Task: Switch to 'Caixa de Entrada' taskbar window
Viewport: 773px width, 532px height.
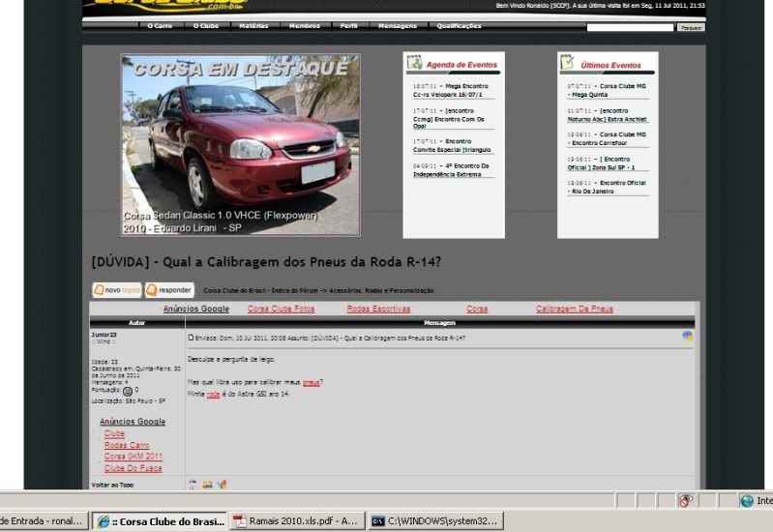Action: [x=45, y=521]
